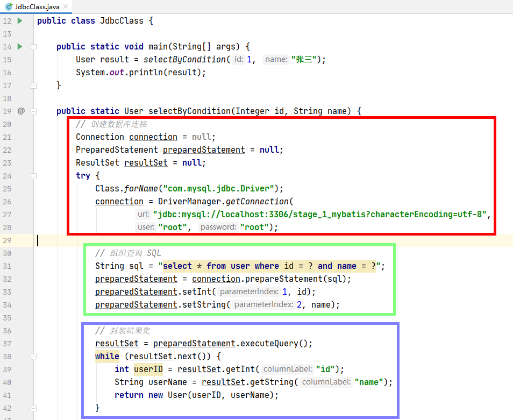
Task: Click the Java class icon on JdbcClass.java tab
Action: tap(9, 6)
